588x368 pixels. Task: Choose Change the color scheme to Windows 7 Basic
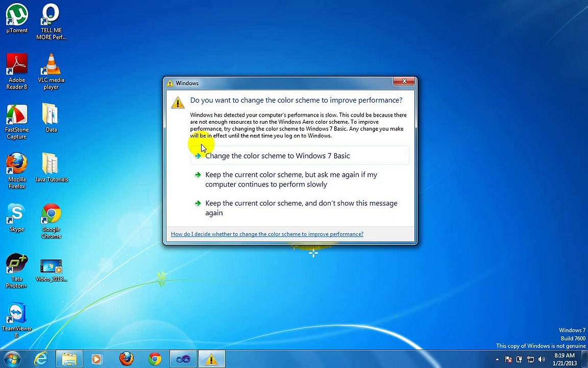(300, 155)
